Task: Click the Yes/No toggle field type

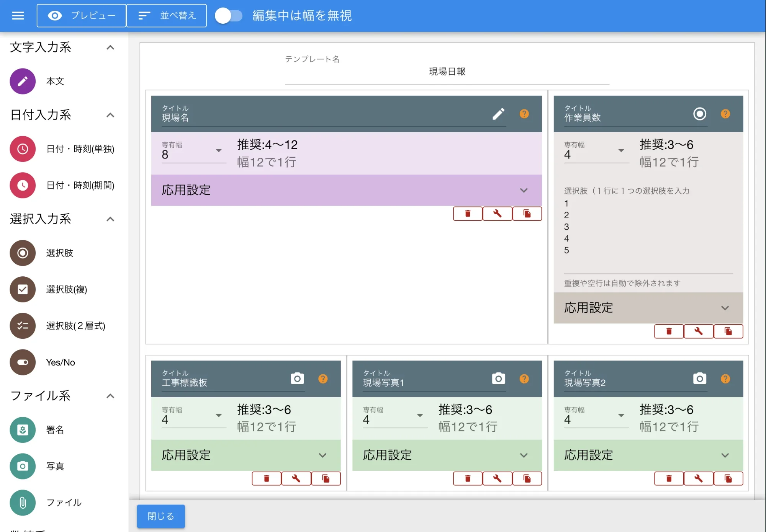Action: coord(23,362)
